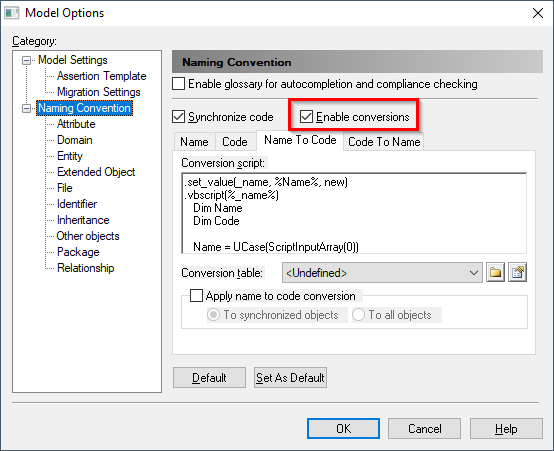Click the Default button
Image resolution: width=554 pixels, height=451 pixels.
(209, 377)
